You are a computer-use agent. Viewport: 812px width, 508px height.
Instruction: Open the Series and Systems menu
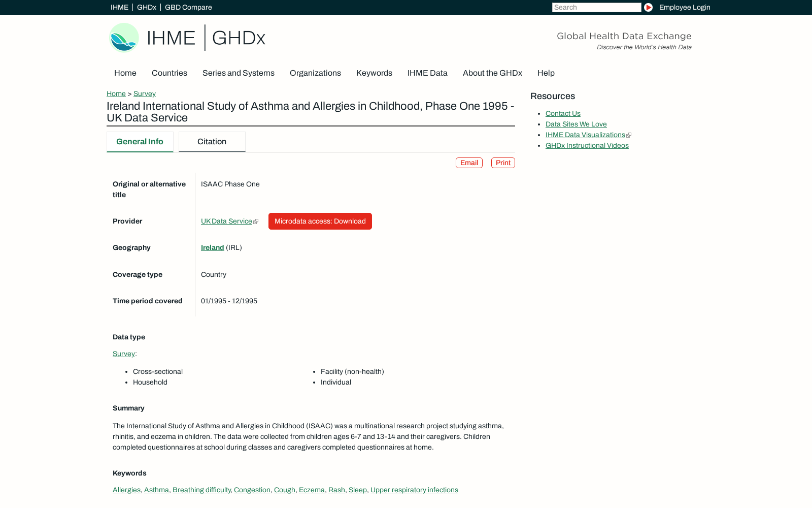[239, 73]
